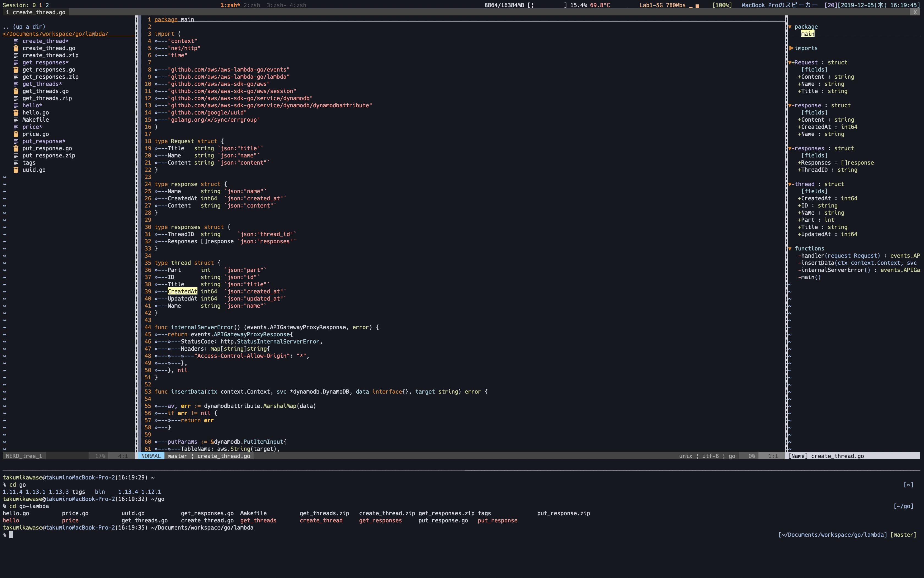Collapse the functions section in tagbar
The width and height of the screenshot is (924, 578).
(790, 249)
